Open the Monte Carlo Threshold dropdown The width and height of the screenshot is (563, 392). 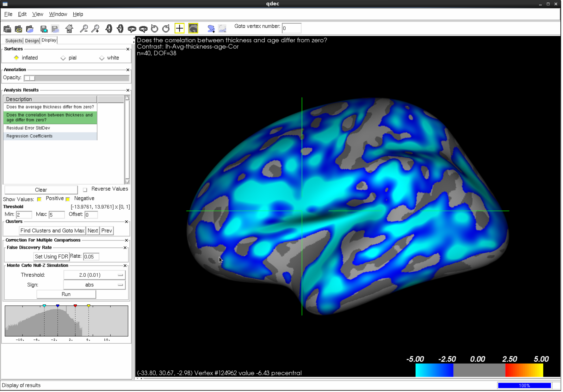pyautogui.click(x=94, y=275)
